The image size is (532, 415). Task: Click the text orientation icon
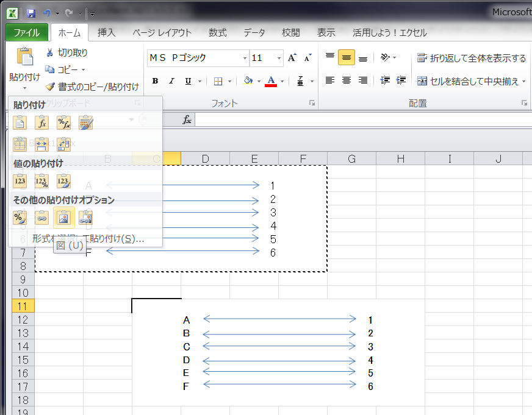[x=386, y=57]
